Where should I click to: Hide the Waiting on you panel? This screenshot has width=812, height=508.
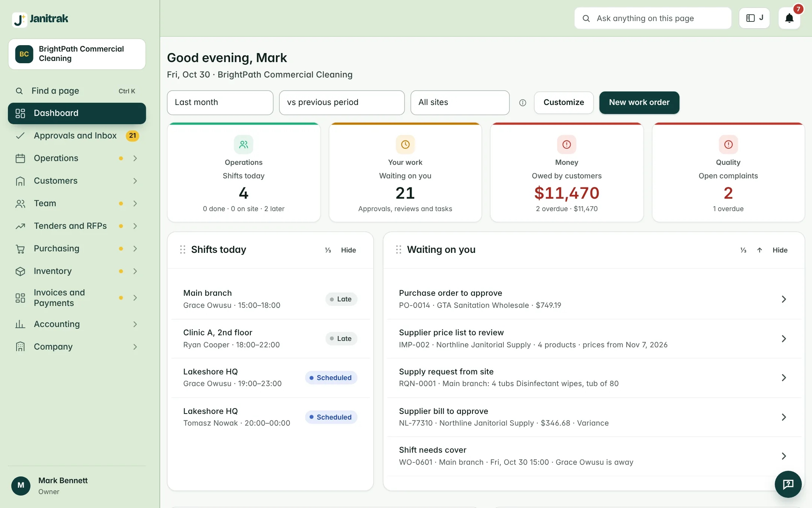[780, 250]
